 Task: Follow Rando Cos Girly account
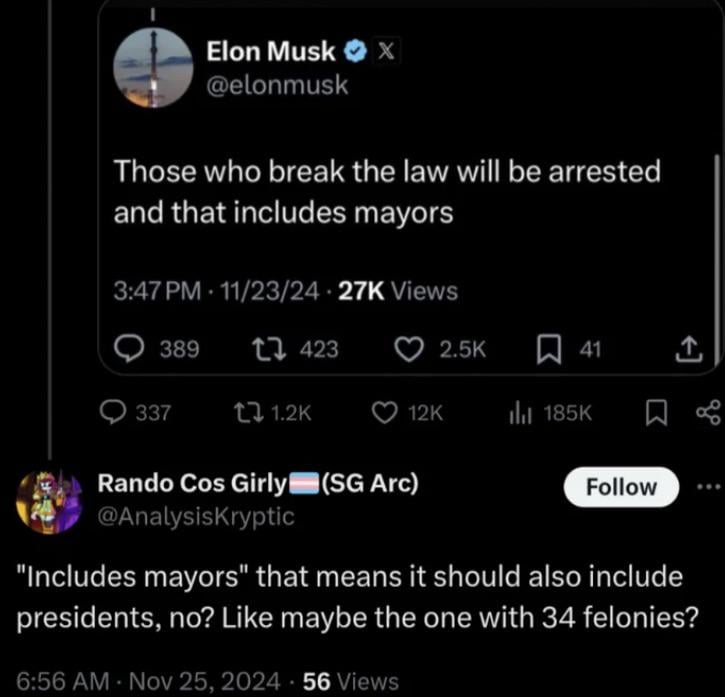pyautogui.click(x=620, y=487)
